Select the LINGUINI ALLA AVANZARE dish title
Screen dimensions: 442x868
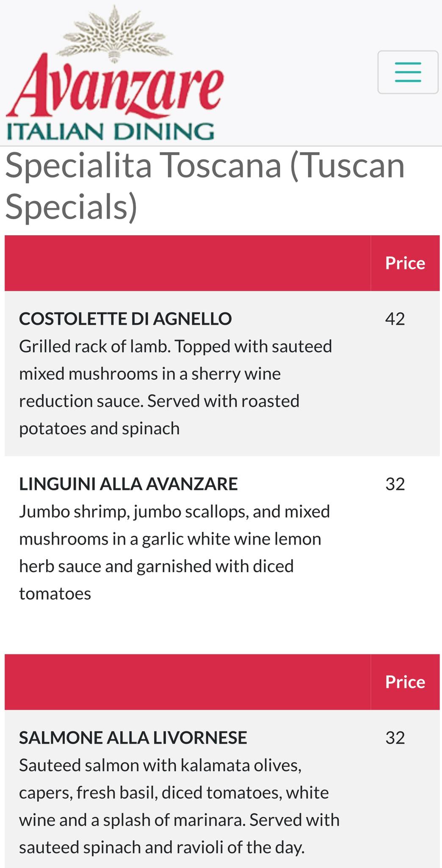128,484
